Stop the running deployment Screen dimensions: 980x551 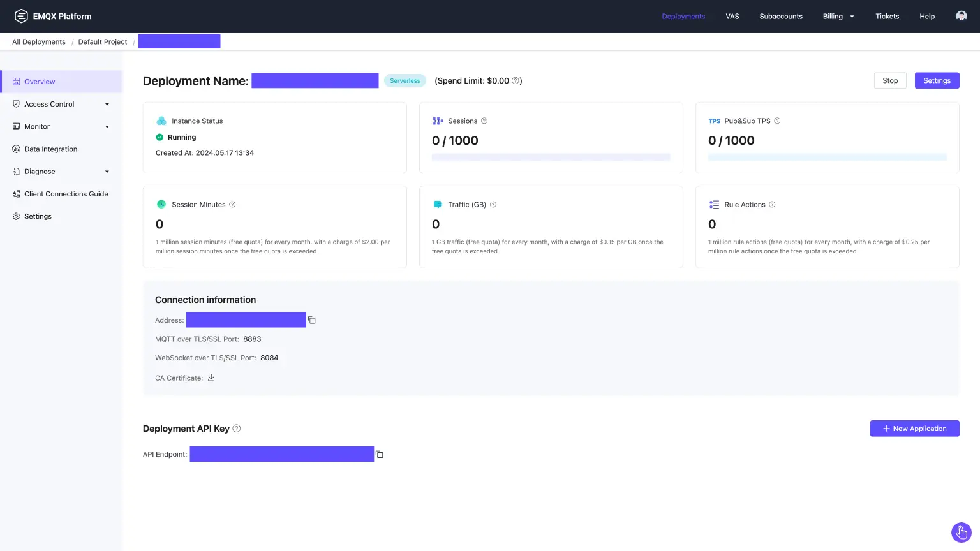(x=889, y=80)
